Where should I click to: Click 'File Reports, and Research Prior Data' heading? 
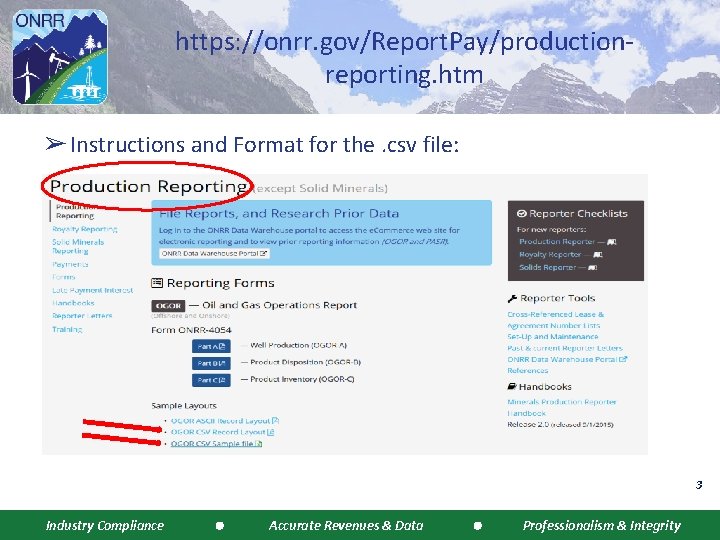coord(279,214)
